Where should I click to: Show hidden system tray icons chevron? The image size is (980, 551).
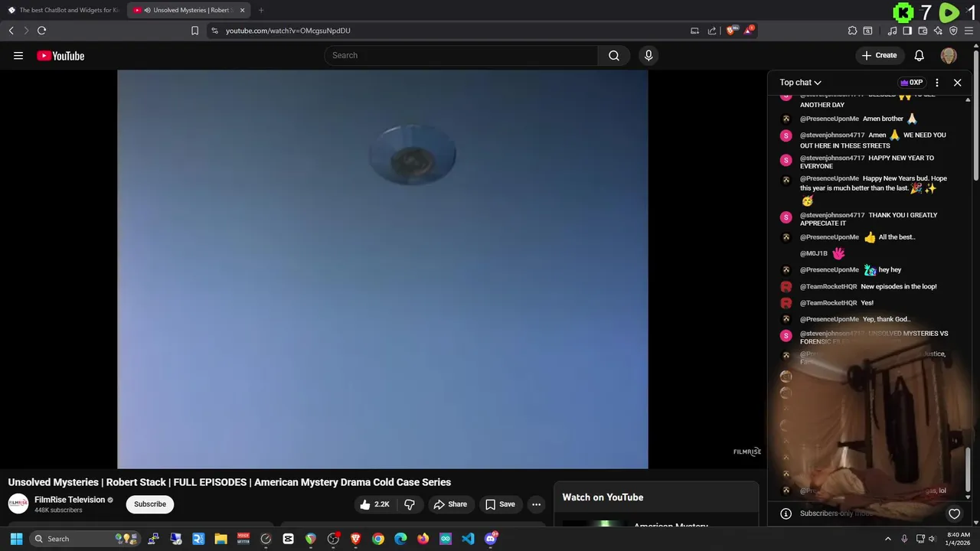coord(888,539)
